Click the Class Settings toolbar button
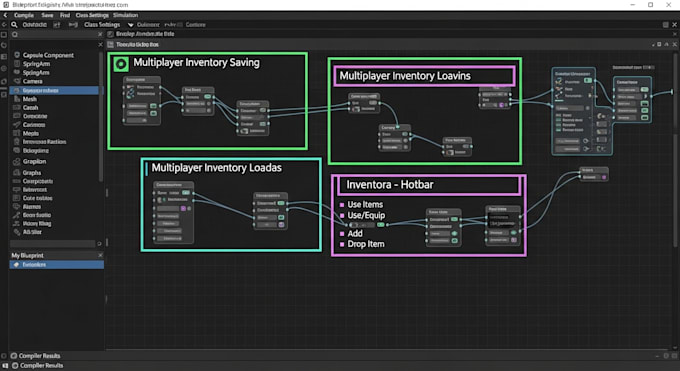 pos(102,25)
